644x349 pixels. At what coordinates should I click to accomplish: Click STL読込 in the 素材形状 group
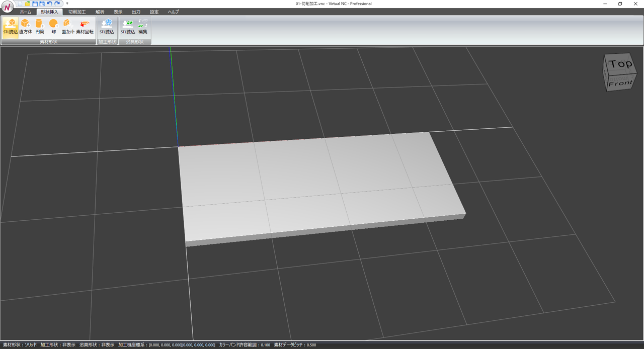coord(11,27)
